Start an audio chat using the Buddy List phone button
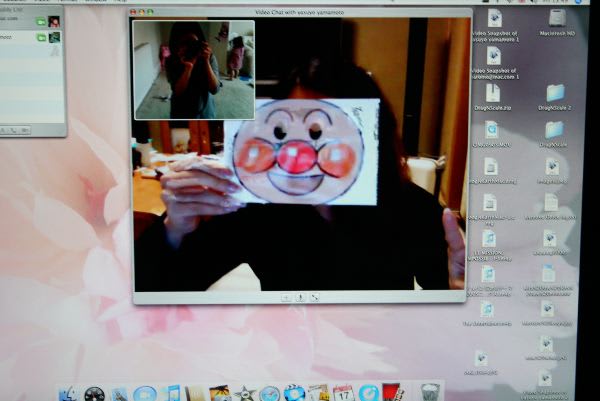 [13, 130]
